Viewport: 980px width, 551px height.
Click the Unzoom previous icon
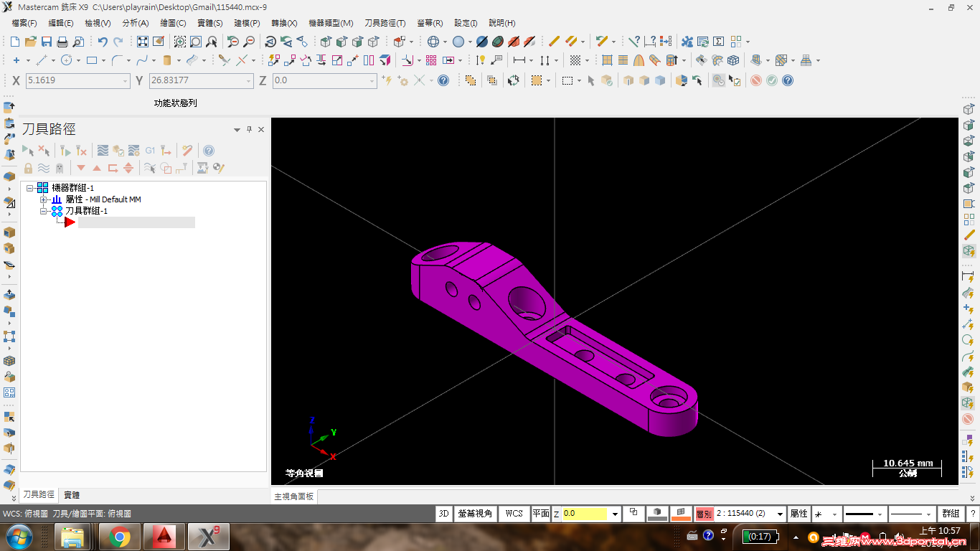(x=233, y=42)
